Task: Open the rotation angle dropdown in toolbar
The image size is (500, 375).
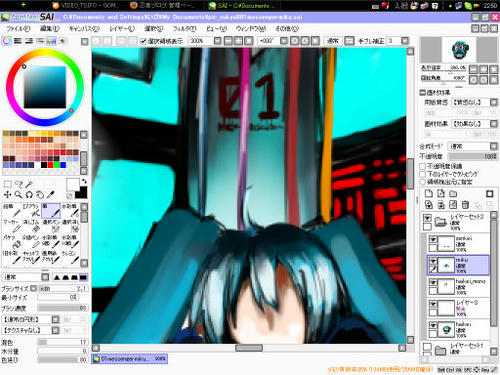Action: pyautogui.click(x=284, y=41)
